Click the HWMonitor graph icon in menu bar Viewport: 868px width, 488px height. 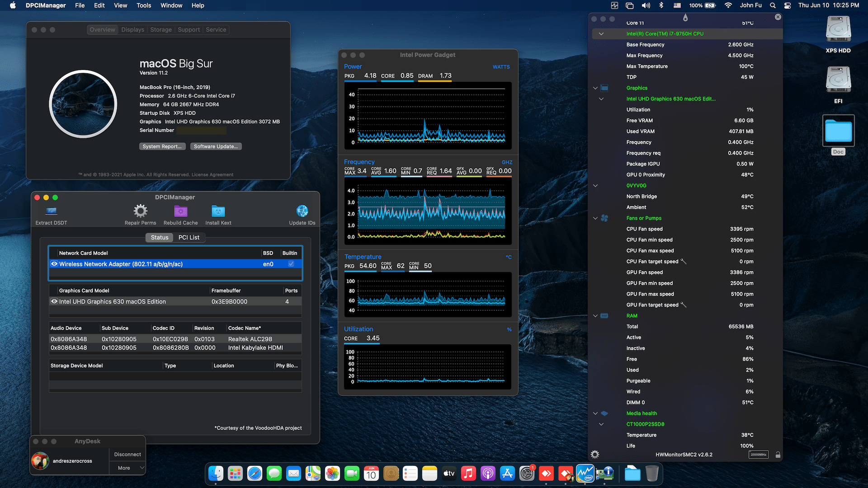click(x=614, y=5)
